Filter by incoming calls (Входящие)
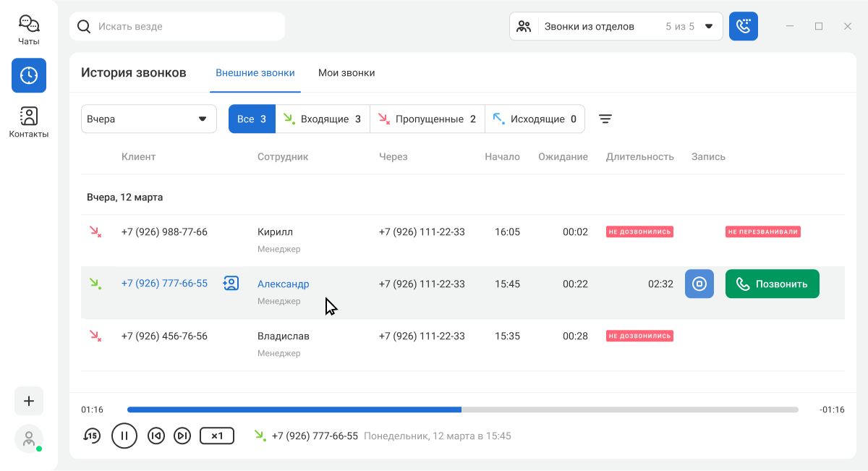 pyautogui.click(x=323, y=119)
